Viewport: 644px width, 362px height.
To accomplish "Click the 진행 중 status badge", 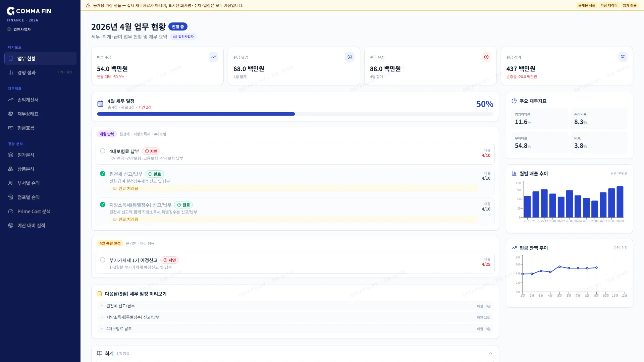I will coord(178,26).
